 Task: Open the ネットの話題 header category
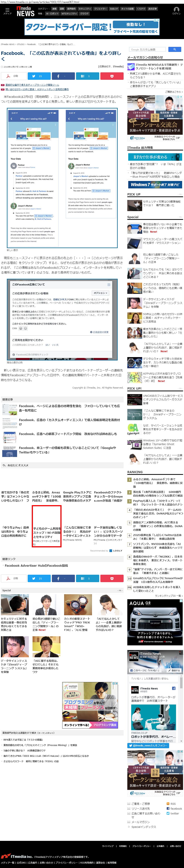click(x=127, y=9)
